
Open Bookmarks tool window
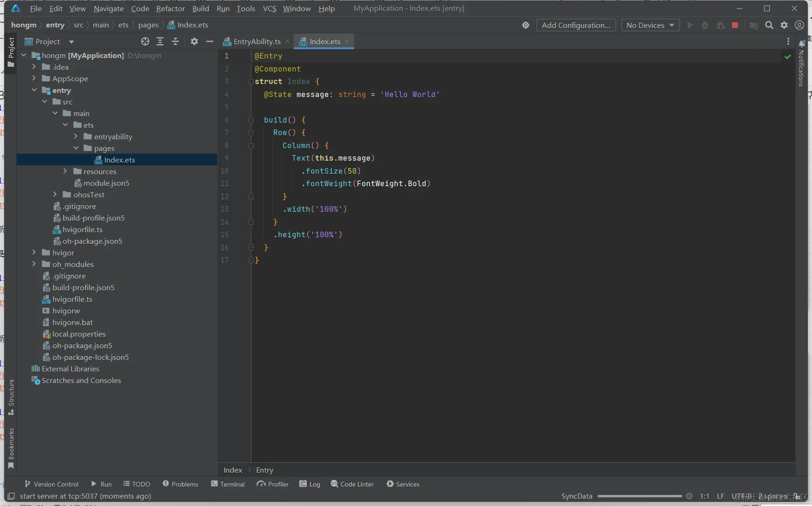(11, 448)
